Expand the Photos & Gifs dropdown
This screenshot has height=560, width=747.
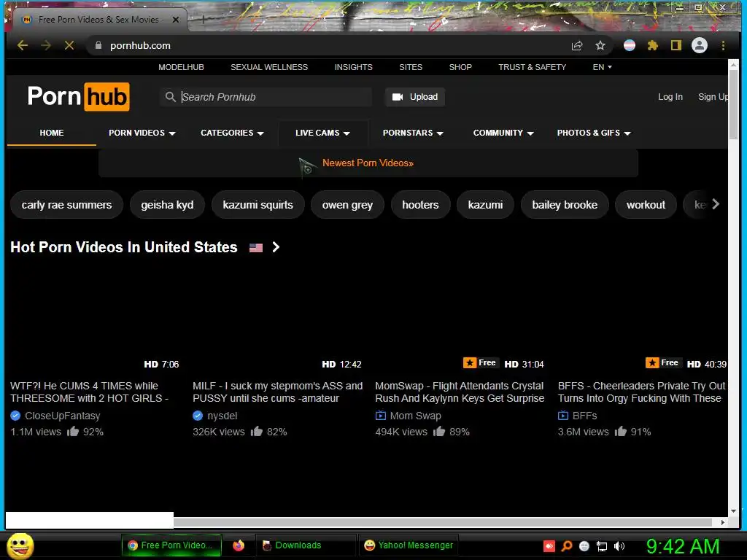594,133
